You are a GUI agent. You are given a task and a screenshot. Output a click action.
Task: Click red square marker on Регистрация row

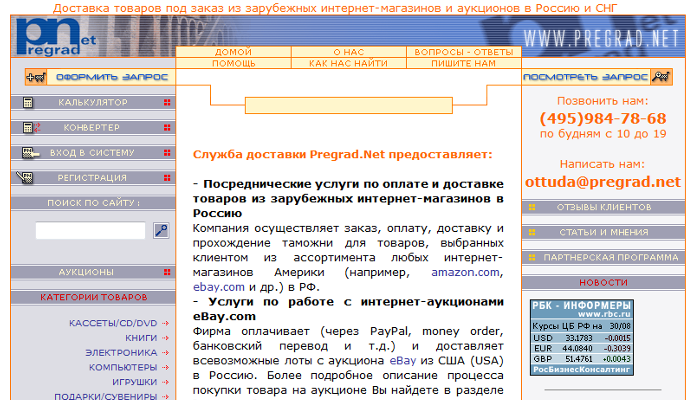pyautogui.click(x=167, y=178)
